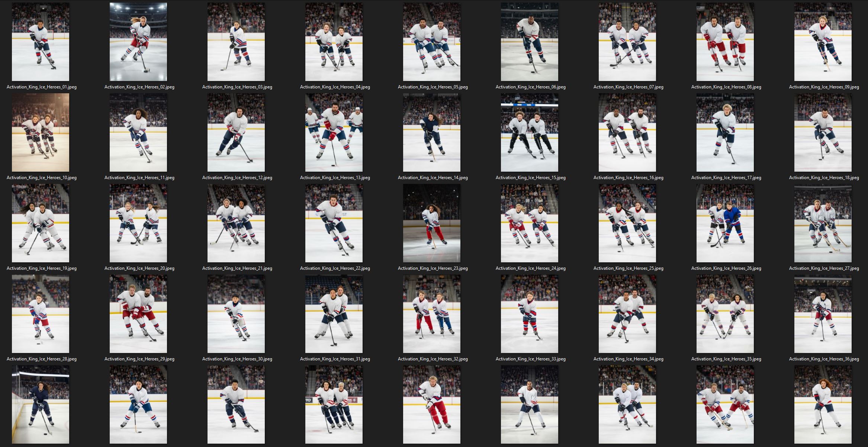The height and width of the screenshot is (447, 868).
Task: Select Activation_King_Ice_Heroes_26.jpeg thumbnail with blue jersey
Action: (x=725, y=223)
